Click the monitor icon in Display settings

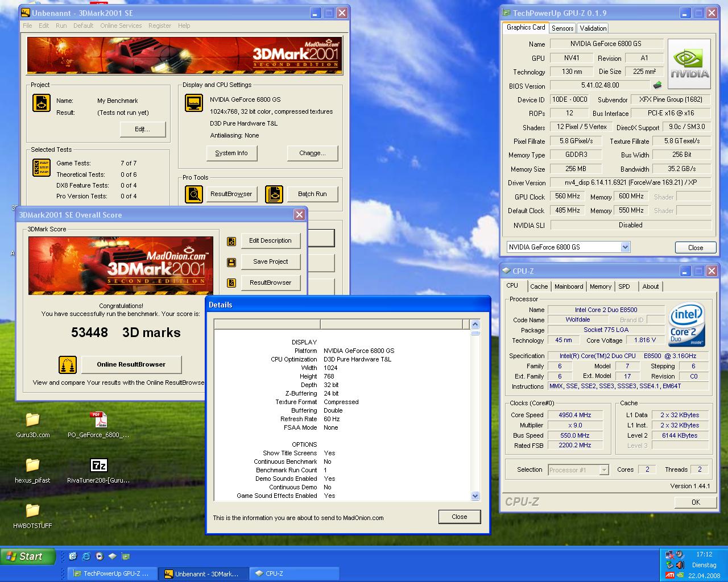click(194, 103)
